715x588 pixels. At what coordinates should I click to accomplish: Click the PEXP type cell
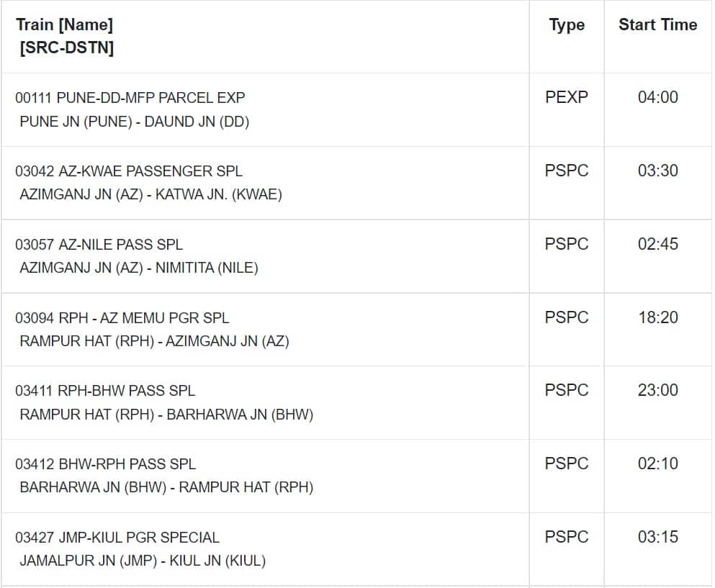[567, 97]
